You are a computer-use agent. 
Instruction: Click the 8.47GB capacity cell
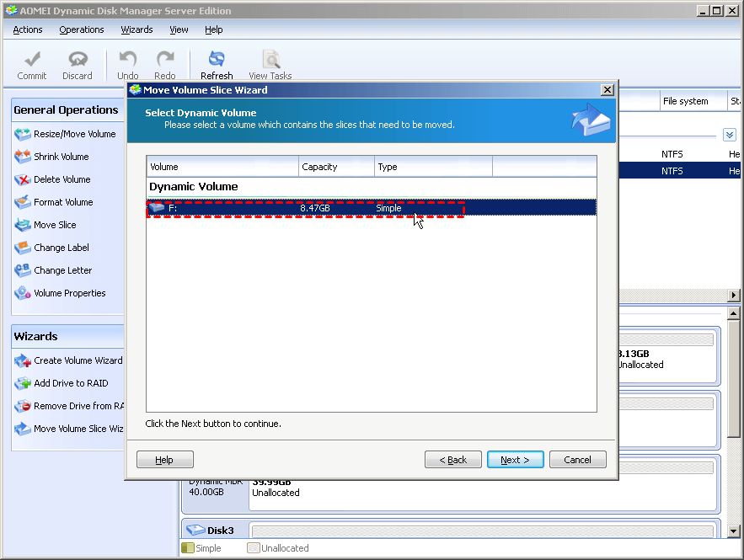[315, 208]
